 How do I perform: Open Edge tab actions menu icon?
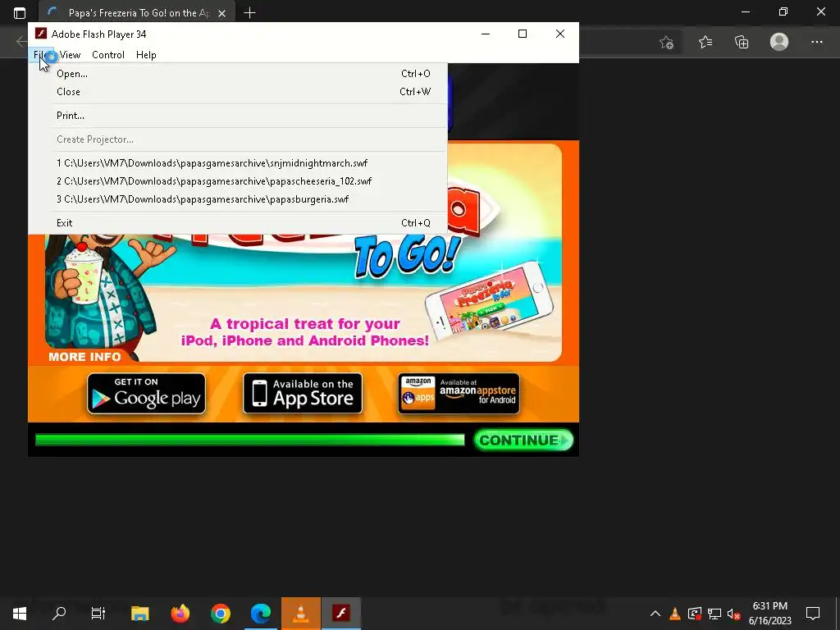[20, 13]
